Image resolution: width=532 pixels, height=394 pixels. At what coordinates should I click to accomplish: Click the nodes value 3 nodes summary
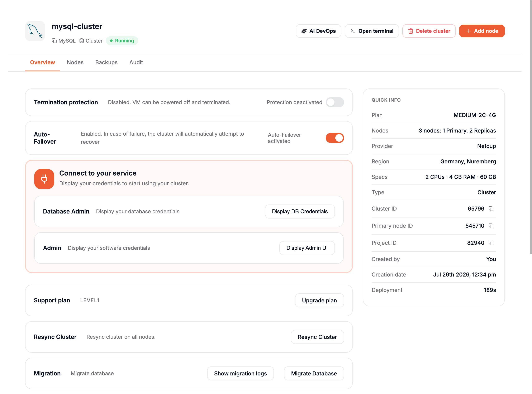pyautogui.click(x=457, y=131)
